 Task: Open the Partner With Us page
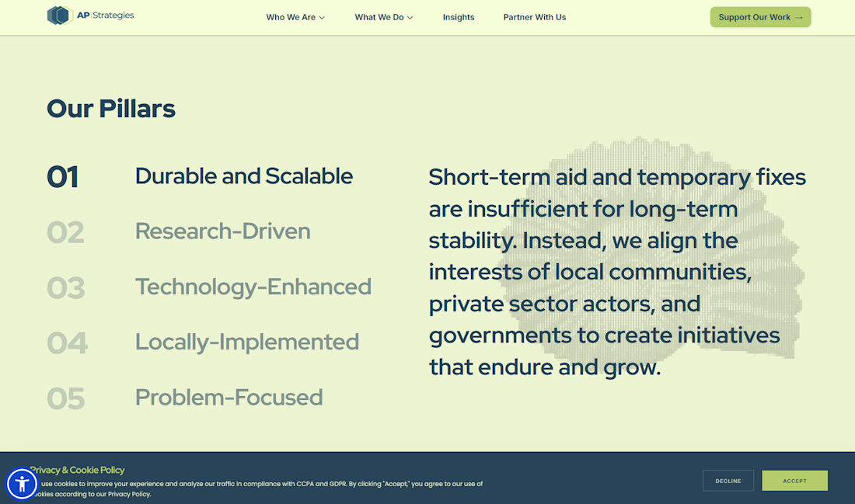point(535,17)
